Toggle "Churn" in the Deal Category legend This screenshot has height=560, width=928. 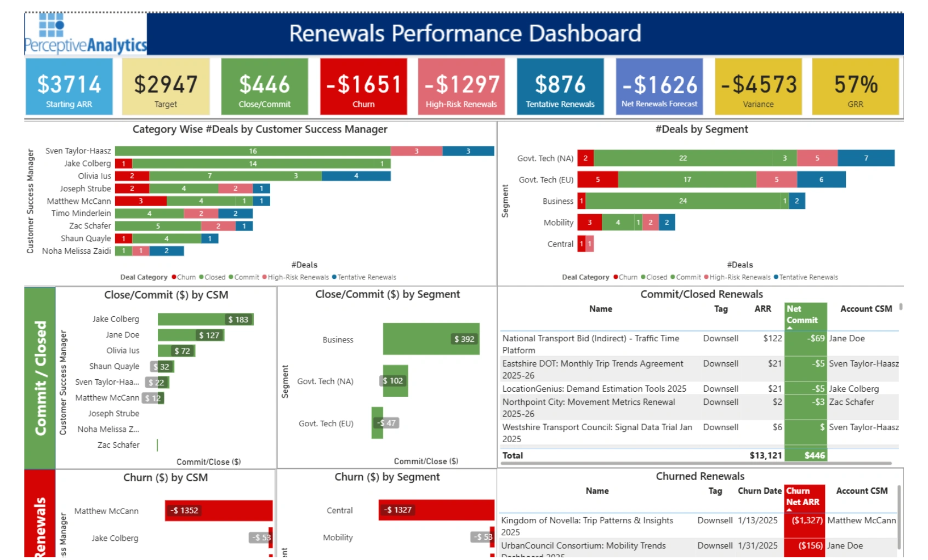(x=185, y=277)
